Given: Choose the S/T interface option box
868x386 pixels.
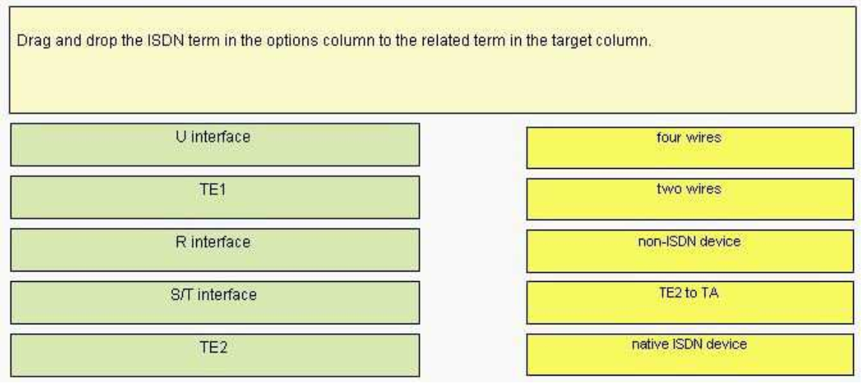Looking at the screenshot, I should point(215,303).
